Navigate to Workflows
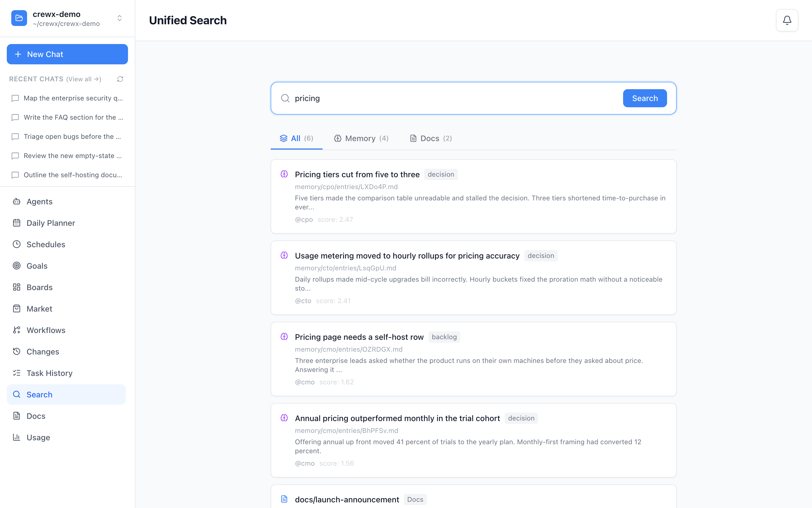 [x=66, y=330]
